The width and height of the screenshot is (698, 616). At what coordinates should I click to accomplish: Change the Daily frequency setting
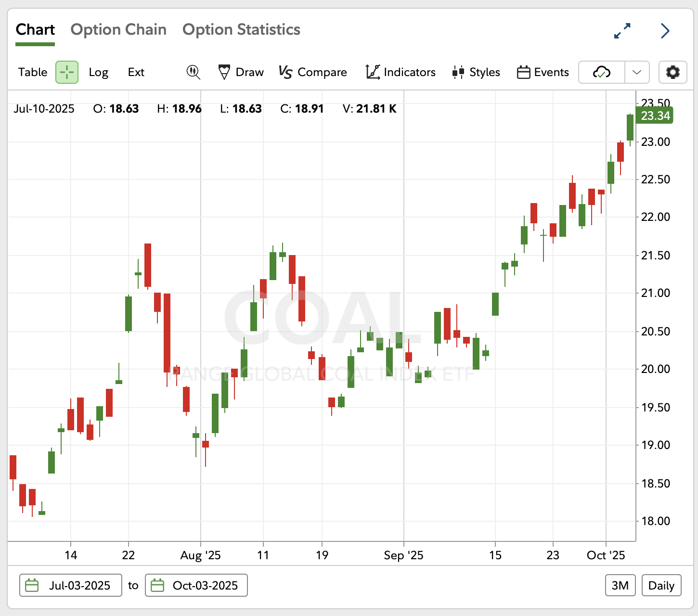tap(661, 585)
